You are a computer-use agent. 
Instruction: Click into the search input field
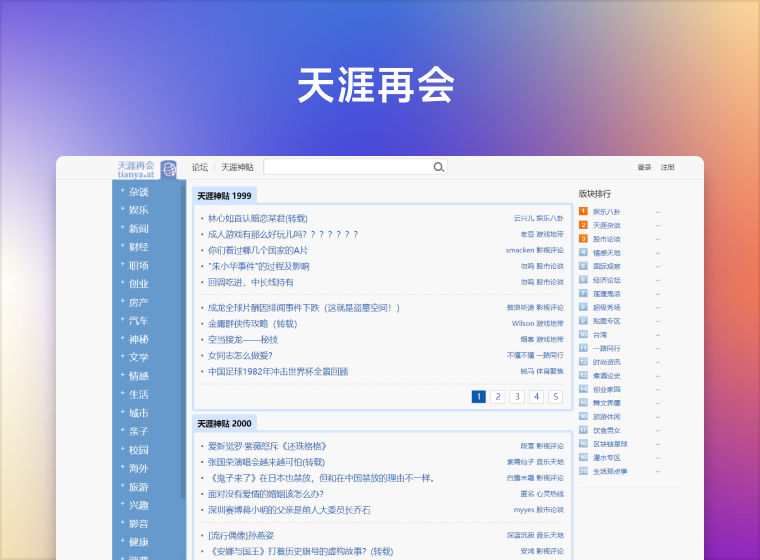coord(347,167)
